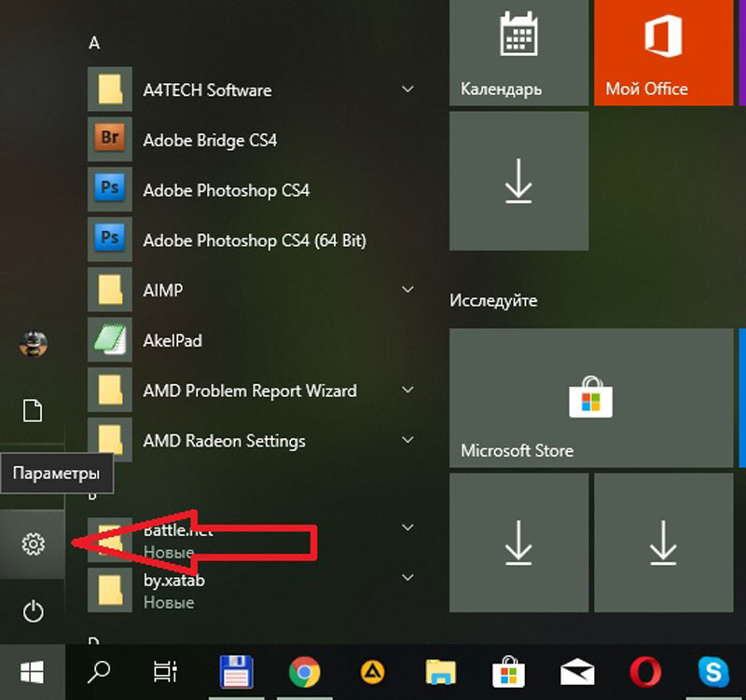Open the Mail app on the taskbar
The height and width of the screenshot is (700, 746).
coord(577,672)
